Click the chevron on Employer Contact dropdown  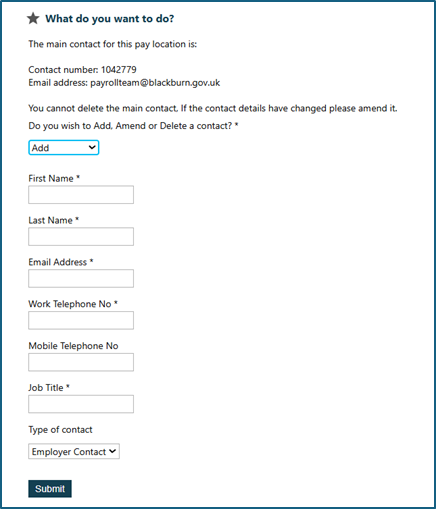[113, 451]
